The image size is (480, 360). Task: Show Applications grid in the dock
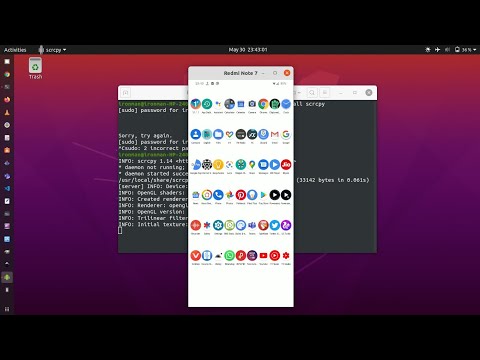click(x=7, y=309)
